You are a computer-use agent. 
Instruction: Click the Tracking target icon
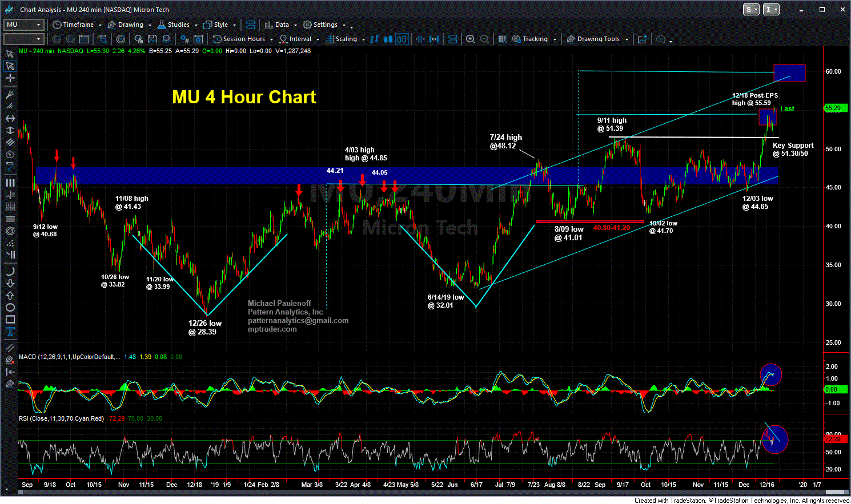tap(516, 39)
